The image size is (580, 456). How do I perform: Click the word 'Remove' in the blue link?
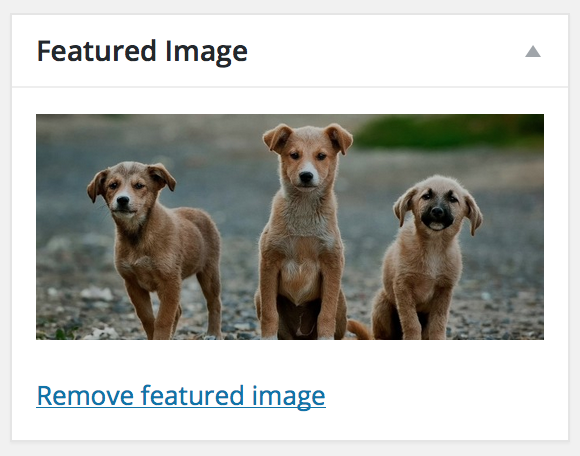85,395
